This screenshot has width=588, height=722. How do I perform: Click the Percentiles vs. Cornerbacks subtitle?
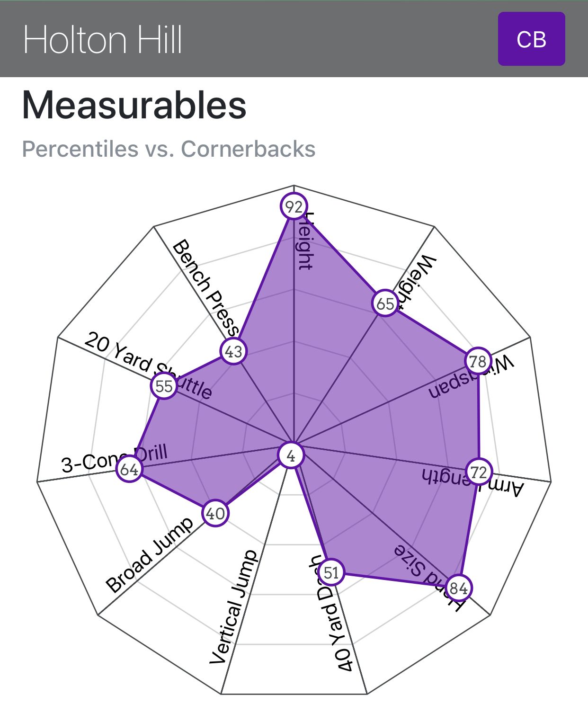(x=169, y=149)
